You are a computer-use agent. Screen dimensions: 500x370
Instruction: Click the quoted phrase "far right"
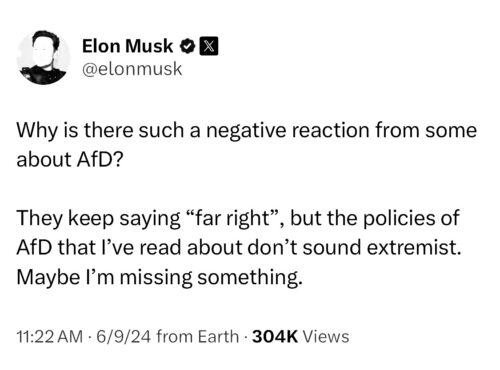(231, 218)
